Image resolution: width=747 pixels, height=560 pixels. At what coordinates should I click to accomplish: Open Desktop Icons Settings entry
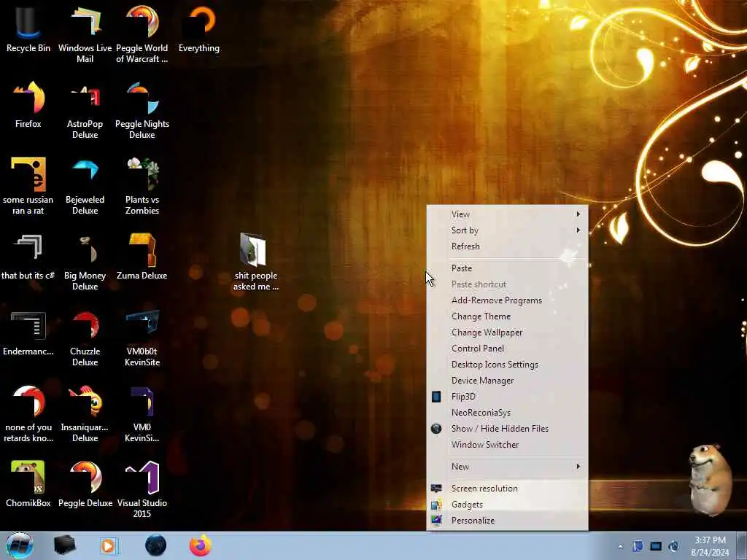click(508, 365)
